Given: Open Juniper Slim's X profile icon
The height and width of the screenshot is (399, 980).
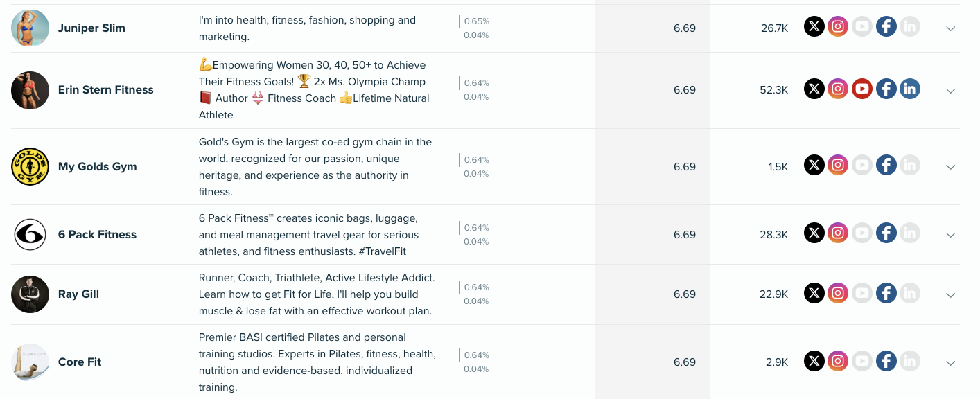Looking at the screenshot, I should 814,27.
